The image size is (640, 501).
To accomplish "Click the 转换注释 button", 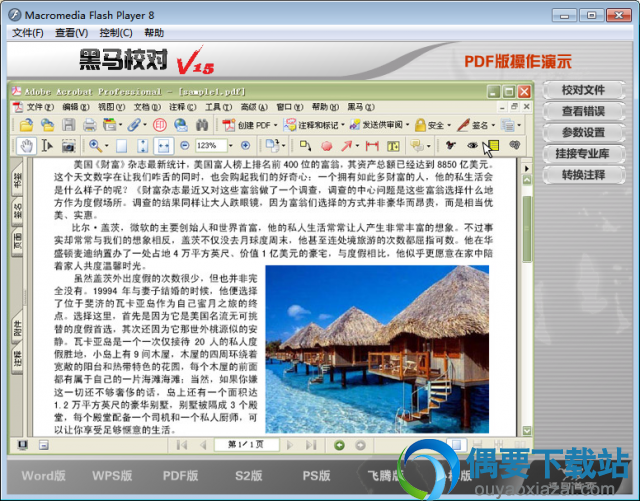I will click(583, 175).
